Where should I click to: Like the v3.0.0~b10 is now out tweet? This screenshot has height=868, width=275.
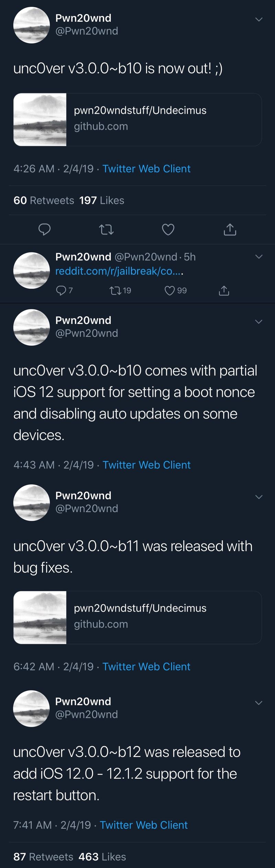coord(168,229)
